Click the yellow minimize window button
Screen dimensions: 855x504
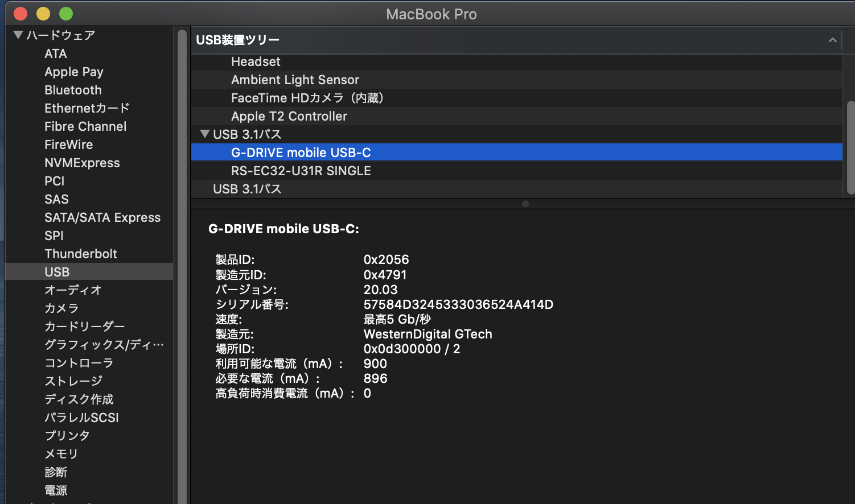(x=43, y=14)
